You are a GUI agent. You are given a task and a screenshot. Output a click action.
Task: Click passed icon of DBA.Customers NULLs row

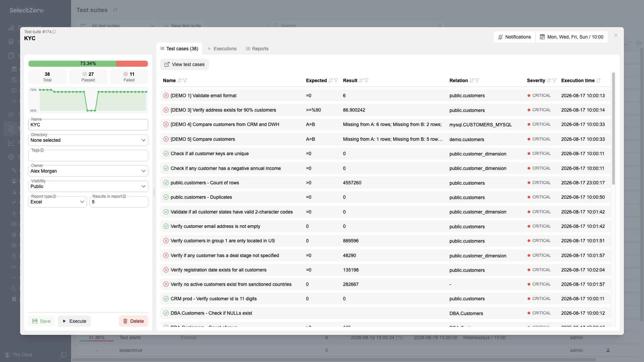point(166,313)
